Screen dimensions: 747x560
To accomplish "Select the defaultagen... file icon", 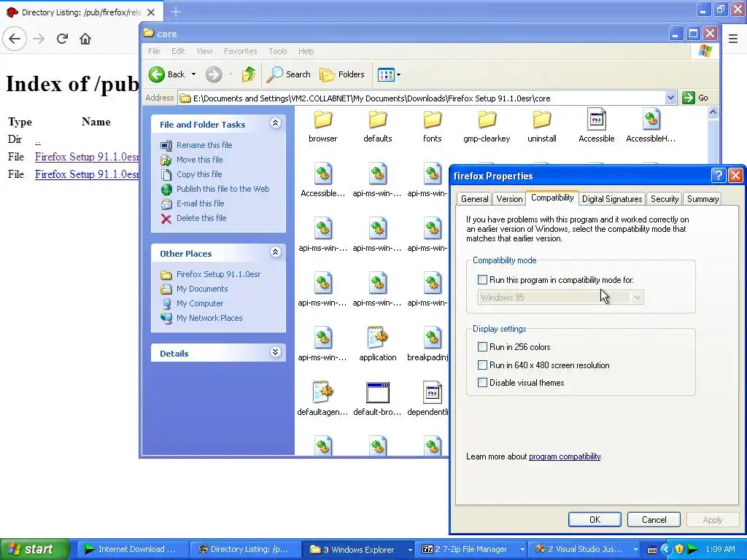I will (x=323, y=392).
